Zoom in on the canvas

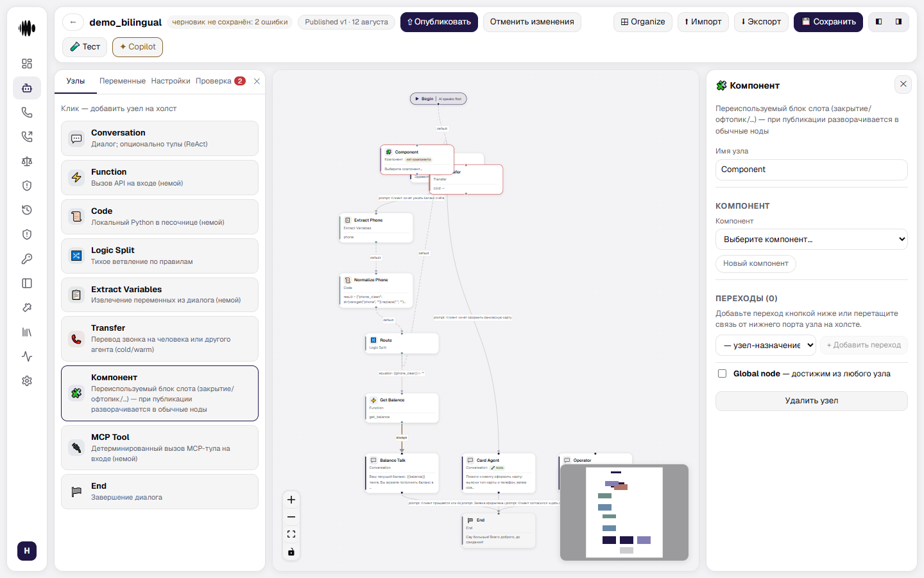[291, 500]
